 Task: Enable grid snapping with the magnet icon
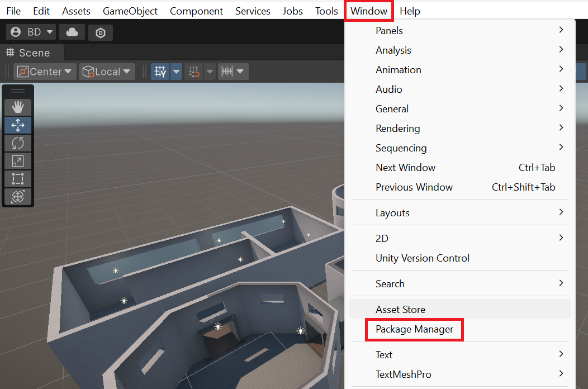195,72
